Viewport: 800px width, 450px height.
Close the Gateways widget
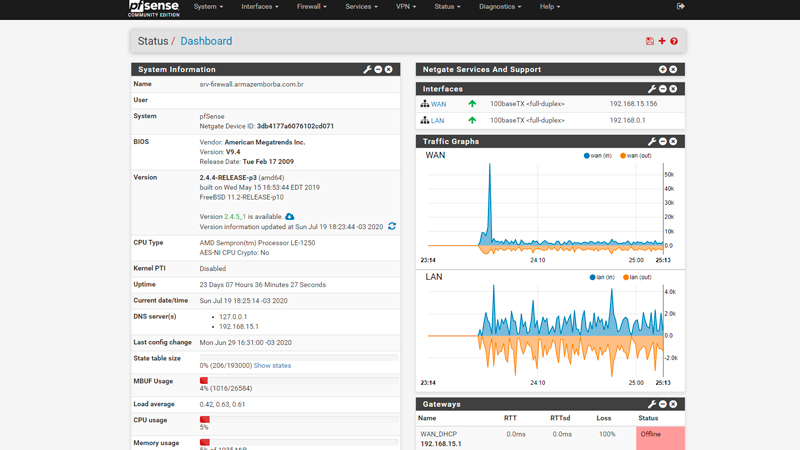(673, 404)
